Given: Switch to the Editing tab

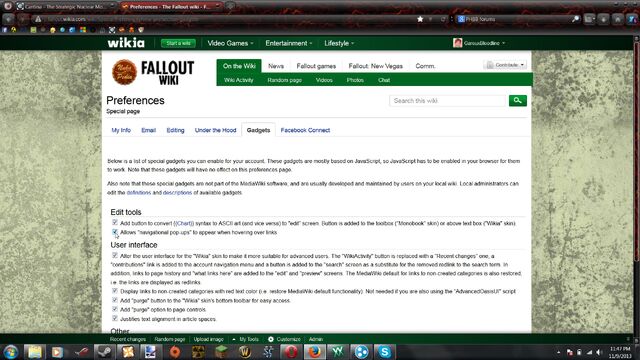Looking at the screenshot, I should pyautogui.click(x=176, y=130).
